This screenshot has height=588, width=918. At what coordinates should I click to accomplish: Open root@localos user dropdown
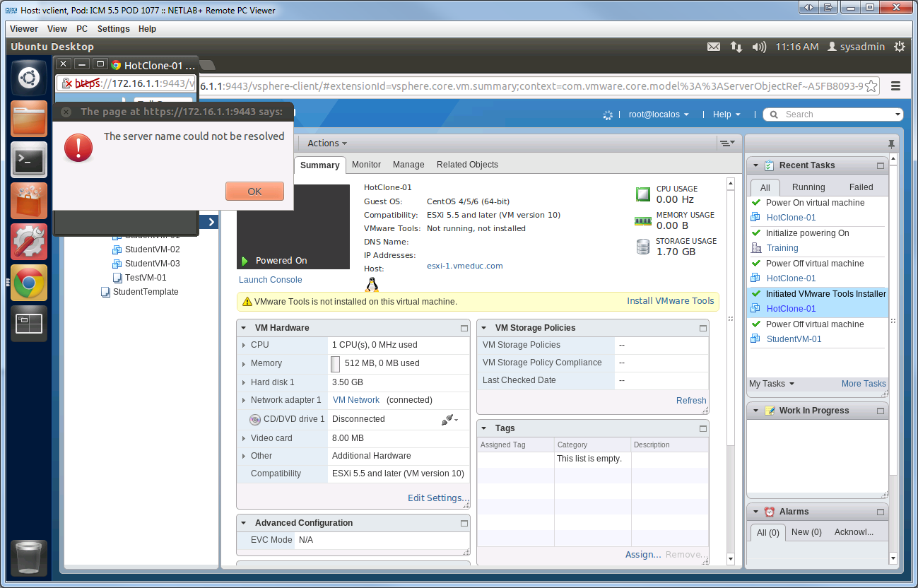tap(659, 114)
